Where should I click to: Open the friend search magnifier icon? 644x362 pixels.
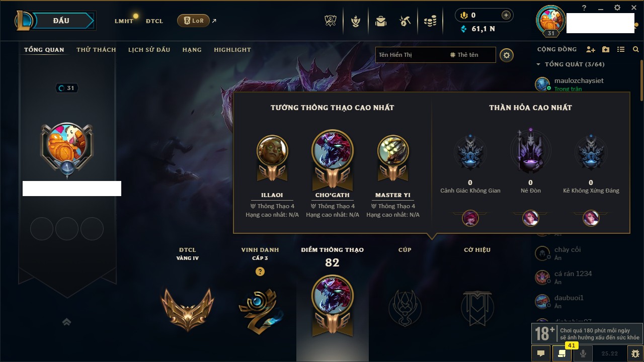(x=636, y=49)
